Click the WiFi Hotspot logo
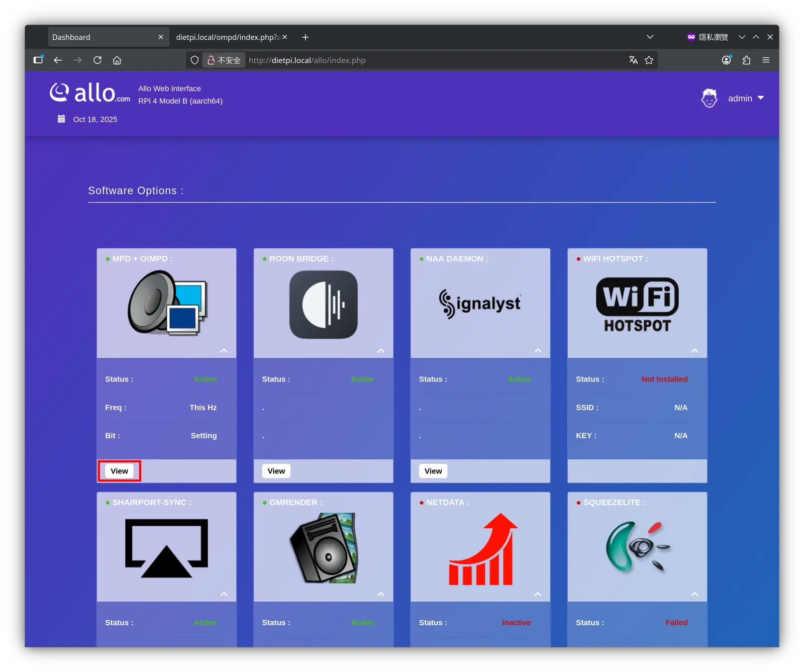 (x=637, y=305)
